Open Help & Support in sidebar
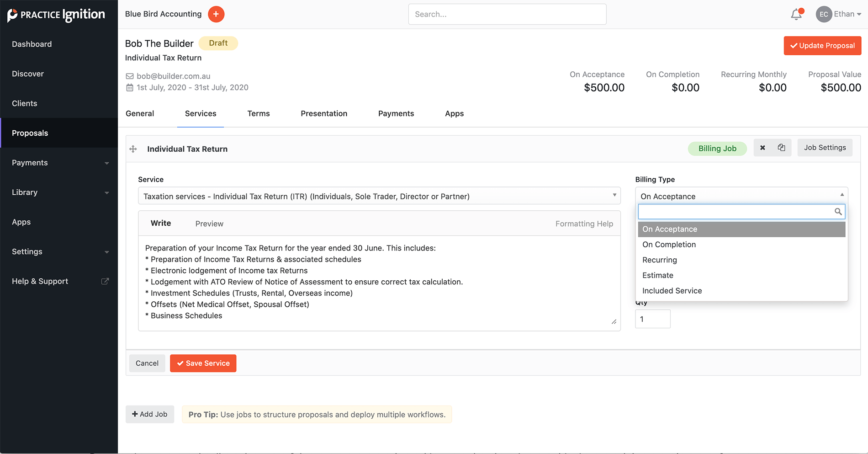 pos(59,281)
